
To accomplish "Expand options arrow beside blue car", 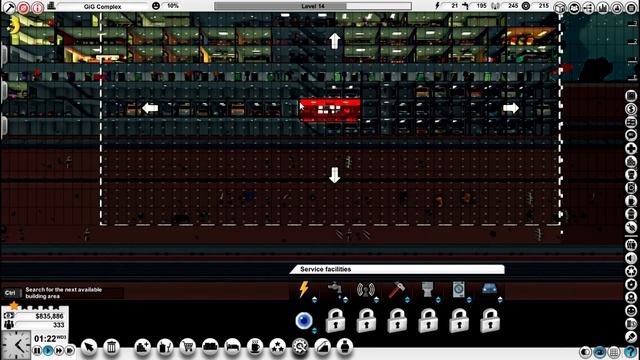I will pos(500,300).
